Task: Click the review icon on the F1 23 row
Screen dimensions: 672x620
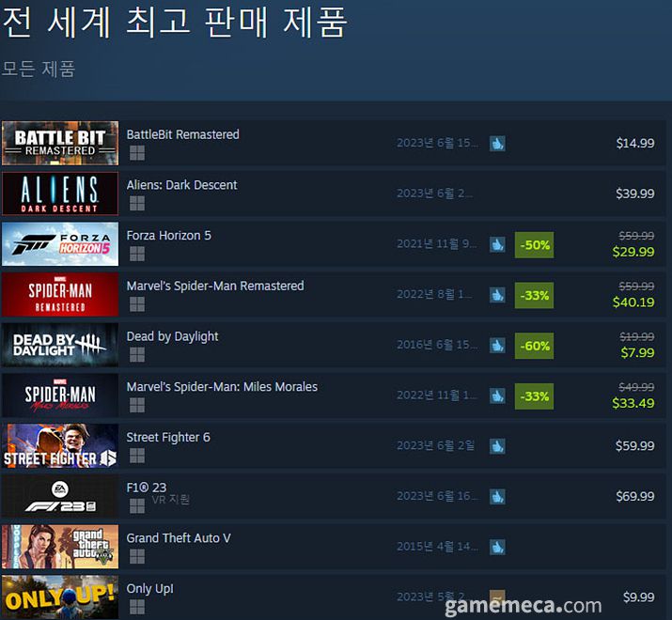Action: tap(497, 497)
